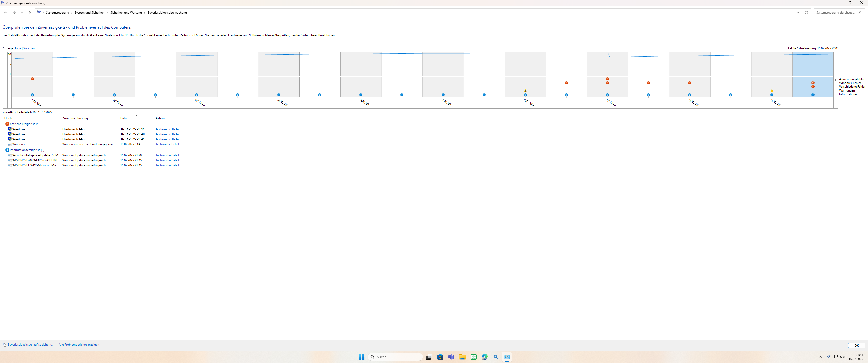The height and width of the screenshot is (363, 868).
Task: Click the Windows-Fehler icon on 16.07.2025
Action: [x=813, y=83]
